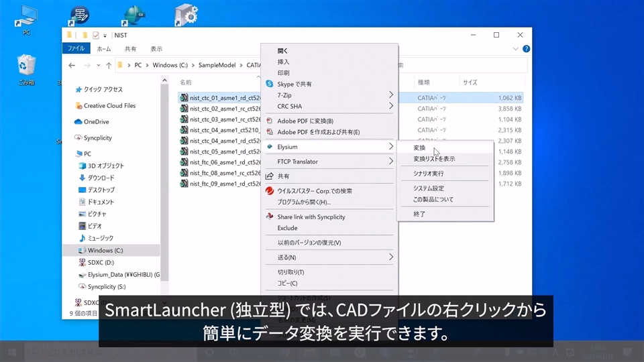Image resolution: width=644 pixels, height=362 pixels.
Task: Select Syncplicity (S:) in the navigation pane
Action: pos(107,286)
